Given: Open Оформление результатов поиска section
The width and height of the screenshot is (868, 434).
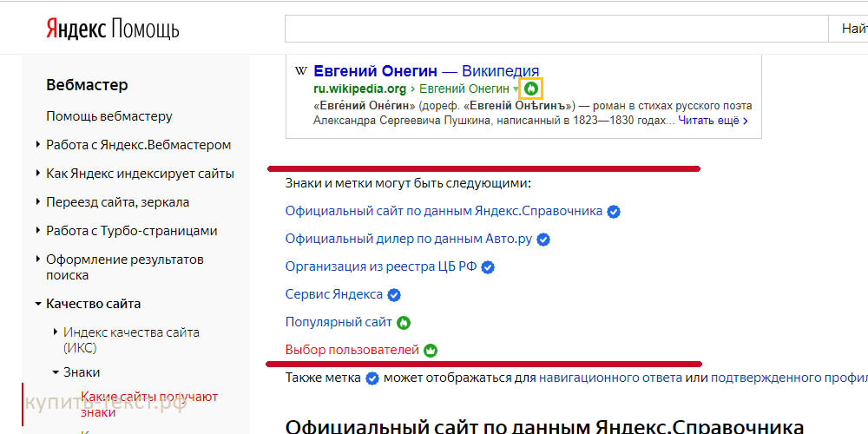Looking at the screenshot, I should pos(125,266).
